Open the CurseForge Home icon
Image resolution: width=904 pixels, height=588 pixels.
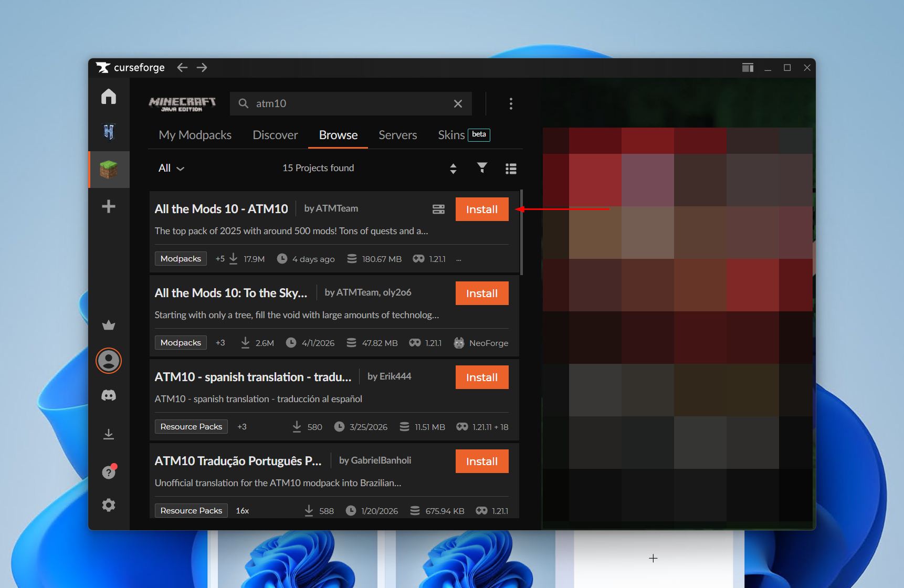109,97
